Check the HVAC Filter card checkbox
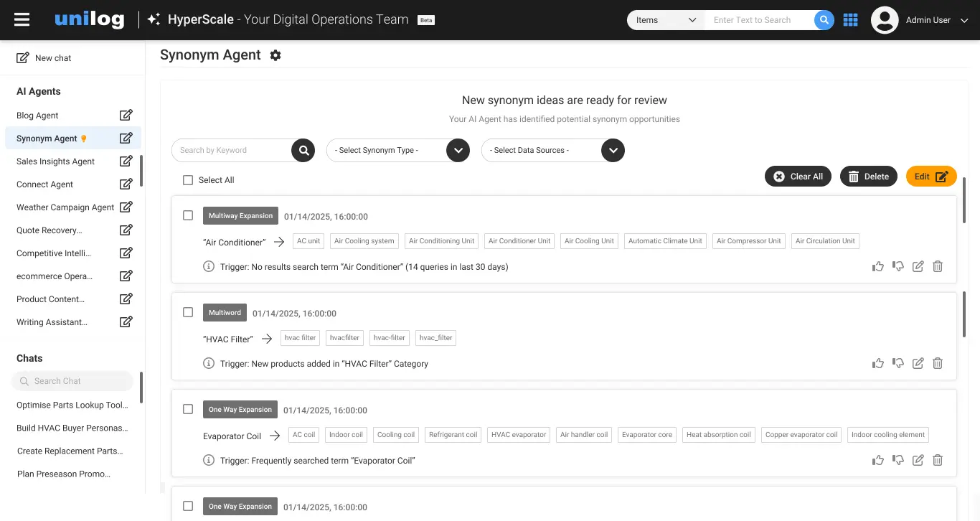 pos(188,312)
